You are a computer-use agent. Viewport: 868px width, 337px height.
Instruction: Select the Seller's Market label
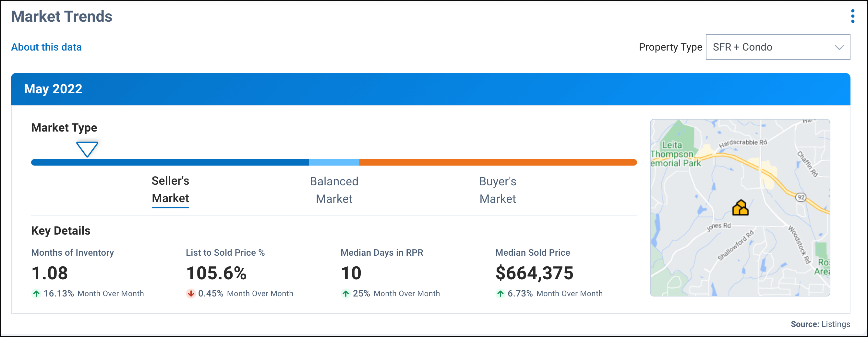coord(170,190)
